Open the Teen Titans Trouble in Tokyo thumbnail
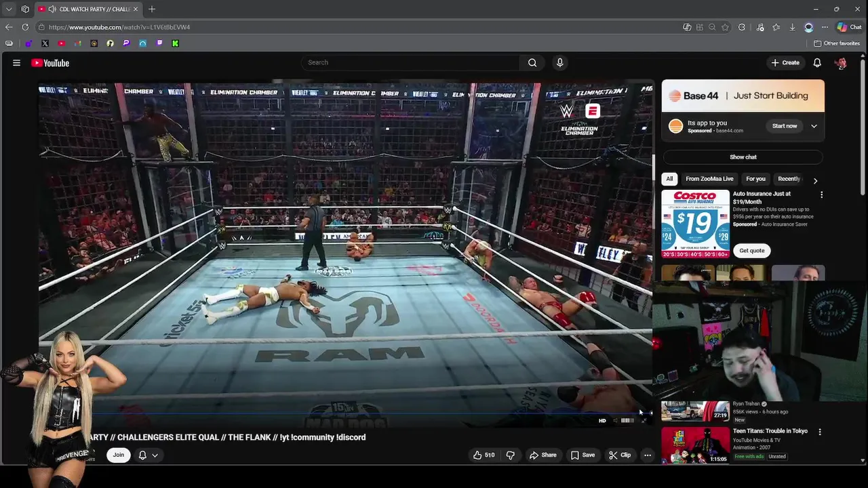868x488 pixels. click(x=695, y=445)
